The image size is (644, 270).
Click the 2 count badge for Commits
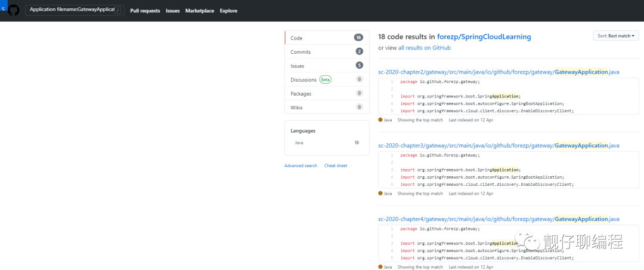point(360,52)
